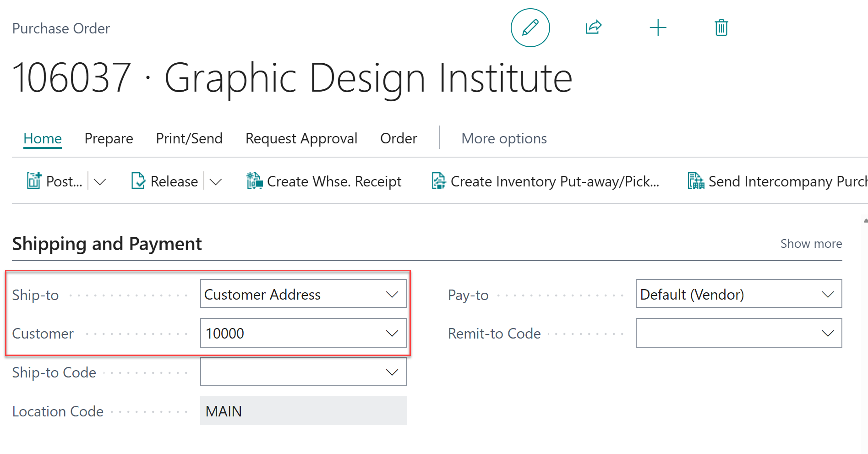
Task: Click the share icon
Action: [x=594, y=27]
